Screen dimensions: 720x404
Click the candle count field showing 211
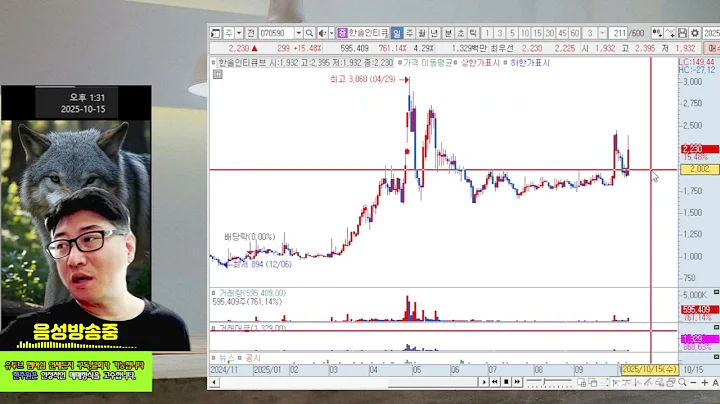(619, 33)
